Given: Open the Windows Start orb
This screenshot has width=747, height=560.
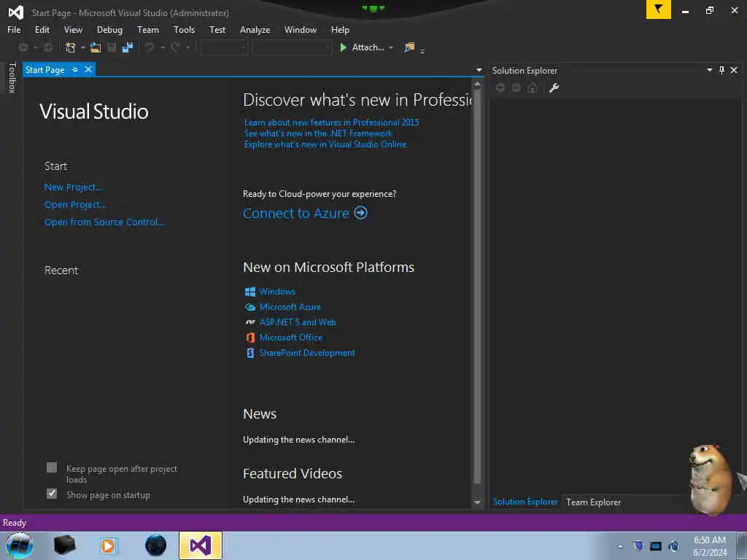Looking at the screenshot, I should (19, 545).
